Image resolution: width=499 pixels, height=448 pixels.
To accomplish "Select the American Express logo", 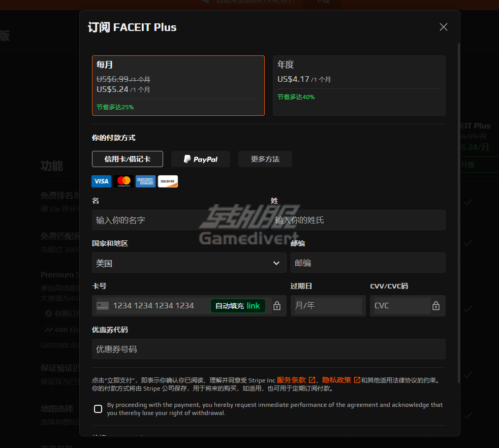I will click(145, 181).
